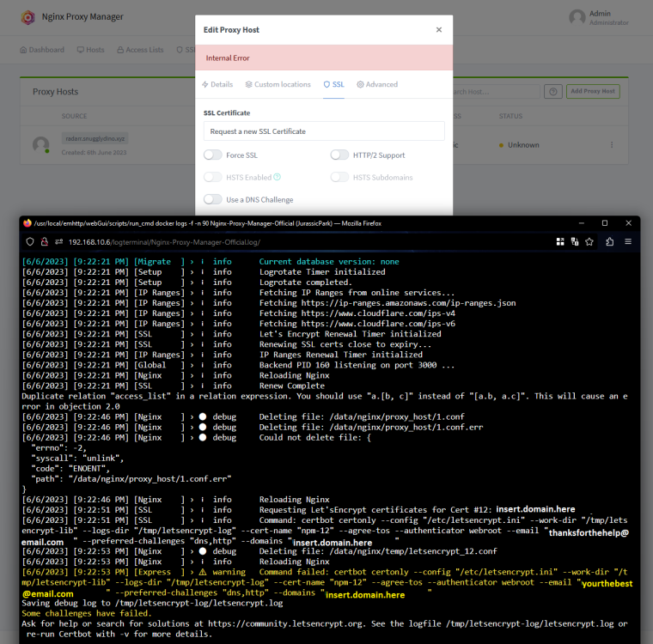Bookmark this page with star icon
Viewport: 653px width, 644px height.
[589, 242]
